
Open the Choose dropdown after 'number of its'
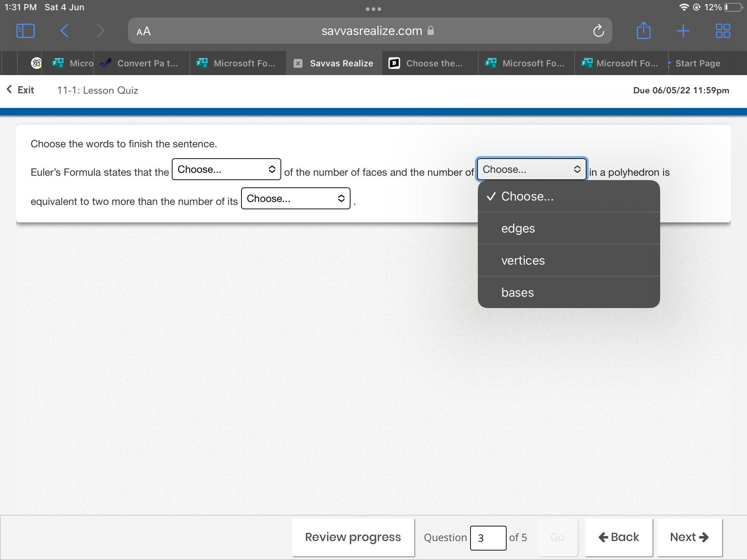click(x=295, y=198)
